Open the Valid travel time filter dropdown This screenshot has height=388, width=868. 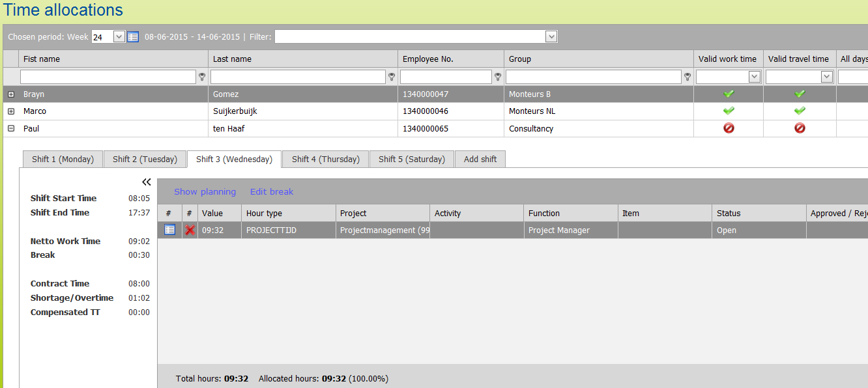(x=826, y=77)
